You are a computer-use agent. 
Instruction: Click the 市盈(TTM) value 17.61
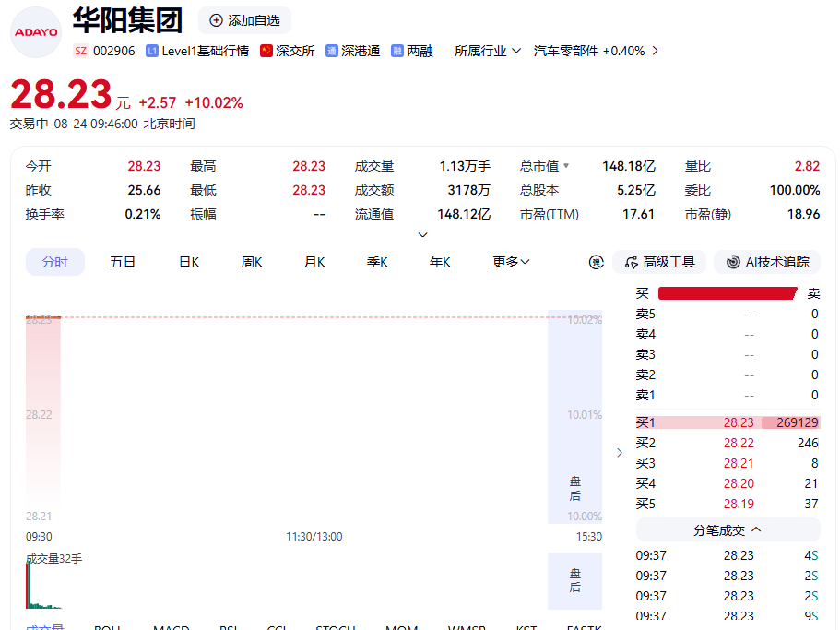click(639, 214)
